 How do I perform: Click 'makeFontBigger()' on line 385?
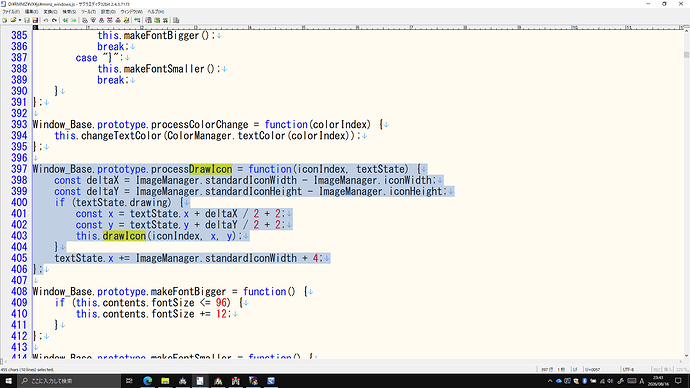(x=166, y=36)
